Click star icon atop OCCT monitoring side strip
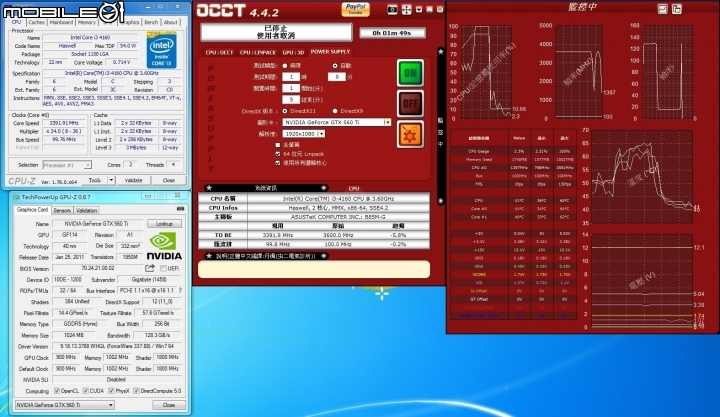 click(x=441, y=51)
